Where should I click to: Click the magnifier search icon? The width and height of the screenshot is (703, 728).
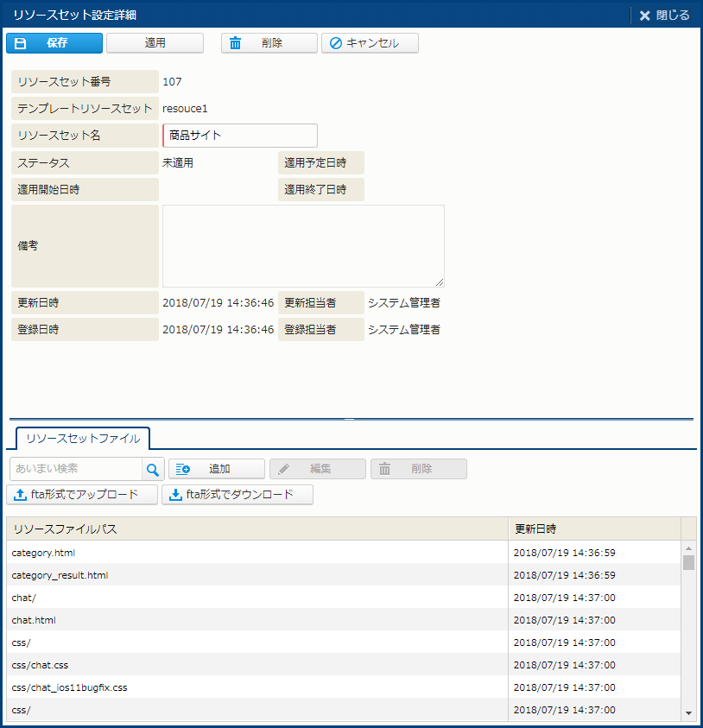[153, 469]
